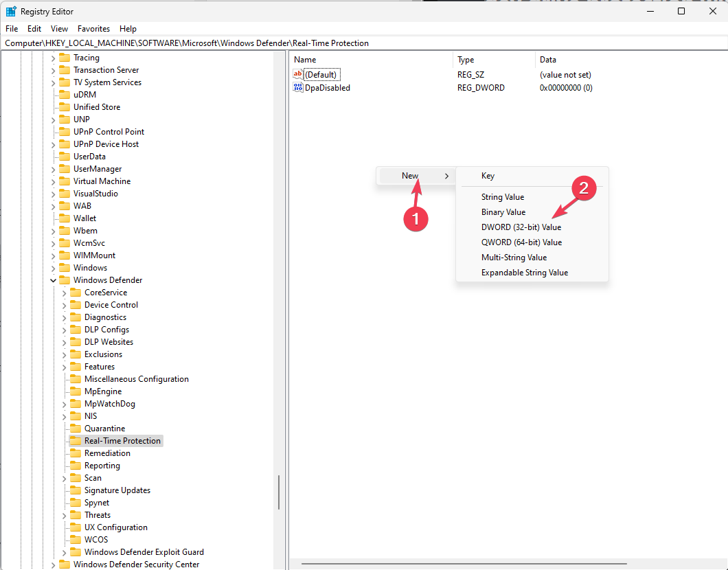Select the Windows Defender folder icon
The width and height of the screenshot is (728, 570).
coord(65,280)
